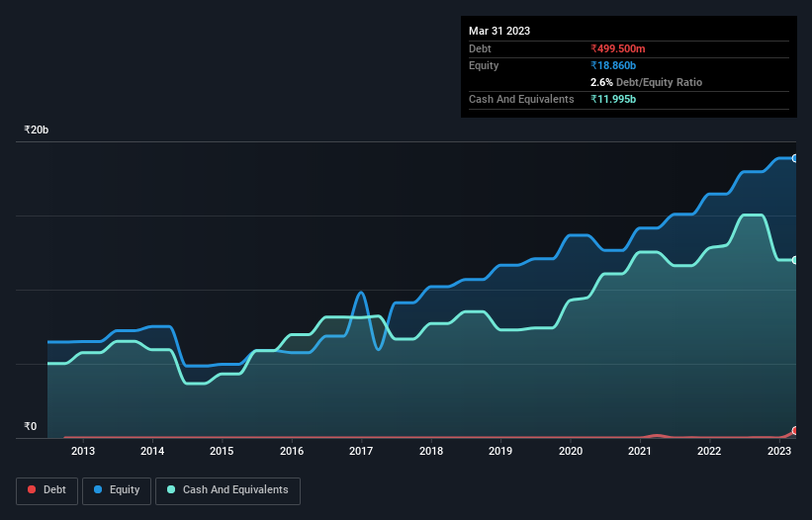Viewport: 812px width, 520px height.
Task: Toggle Cash And Equivalents legend button
Action: point(227,490)
